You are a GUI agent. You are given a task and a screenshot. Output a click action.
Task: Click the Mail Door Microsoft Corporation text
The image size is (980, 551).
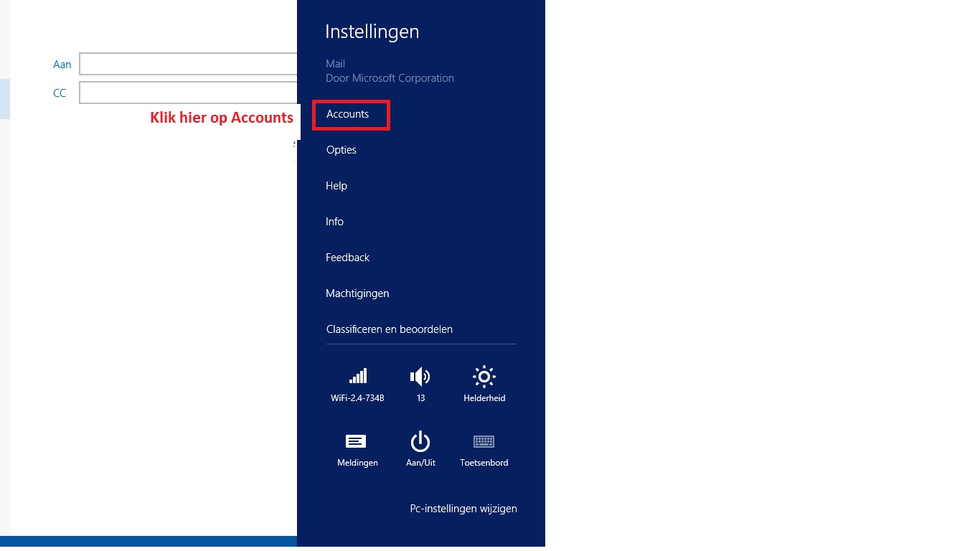[x=390, y=71]
